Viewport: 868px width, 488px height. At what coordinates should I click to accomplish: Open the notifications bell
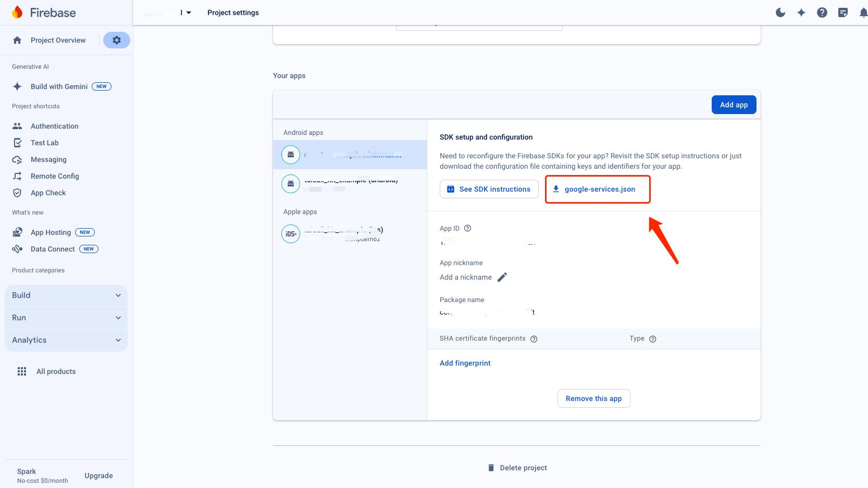[x=863, y=12]
